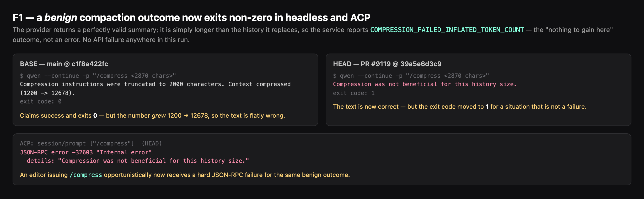Select red 'Compression was not beneficial' HEAD output

(x=425, y=84)
